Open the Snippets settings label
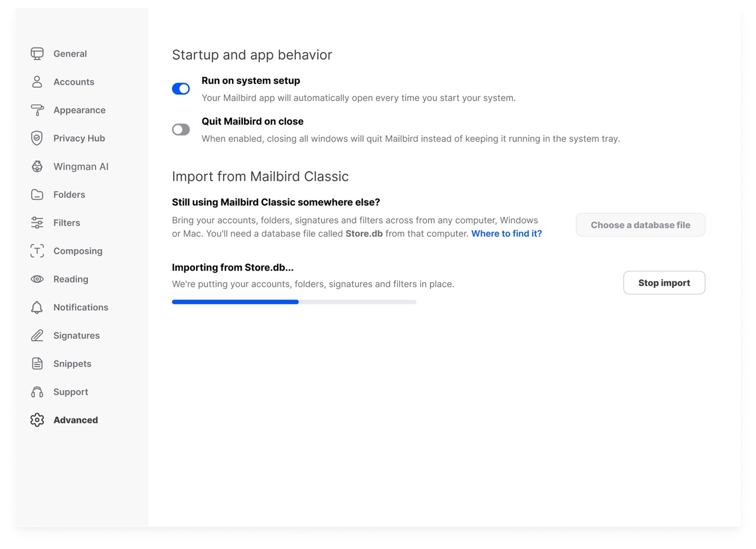This screenshot has width=756, height=549. pos(73,364)
